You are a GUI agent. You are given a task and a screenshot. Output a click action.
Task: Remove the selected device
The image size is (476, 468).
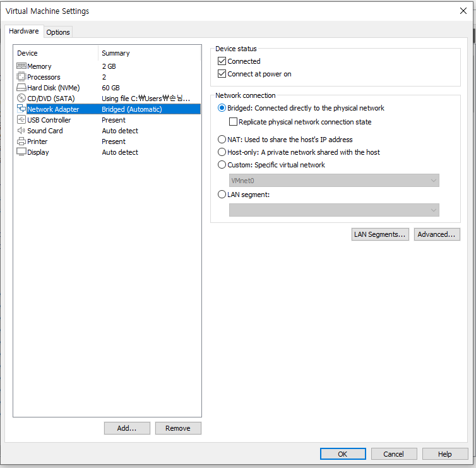click(x=178, y=428)
